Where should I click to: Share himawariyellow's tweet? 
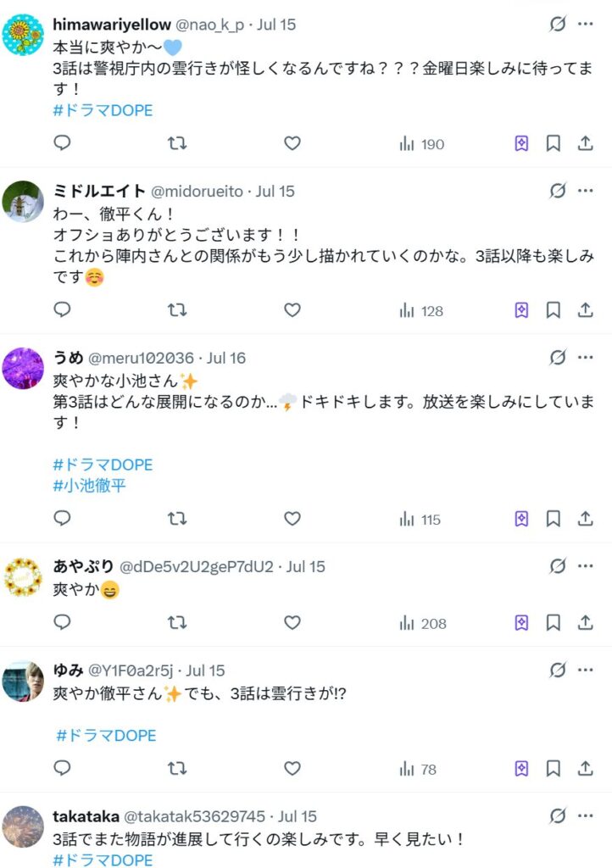(x=585, y=144)
